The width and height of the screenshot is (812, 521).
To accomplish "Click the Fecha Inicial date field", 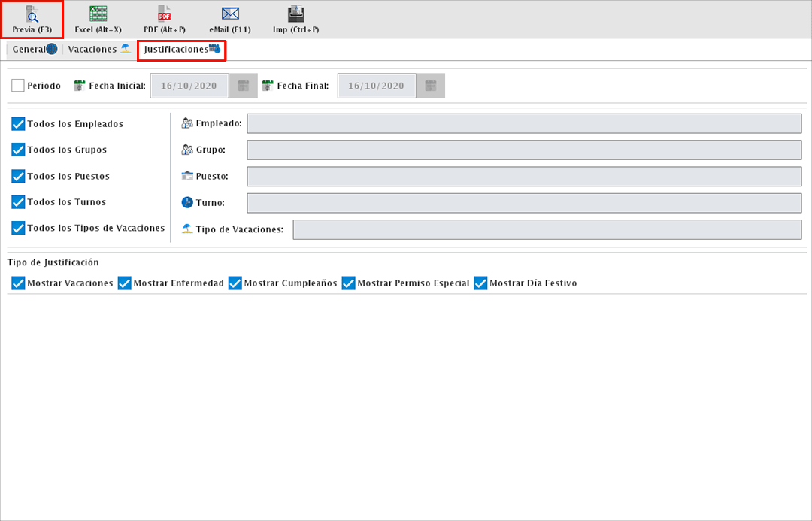I will coord(189,86).
